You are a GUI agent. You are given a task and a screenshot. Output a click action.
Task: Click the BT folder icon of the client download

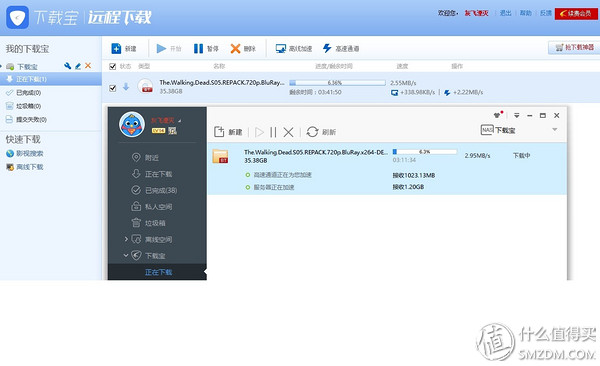(220, 156)
